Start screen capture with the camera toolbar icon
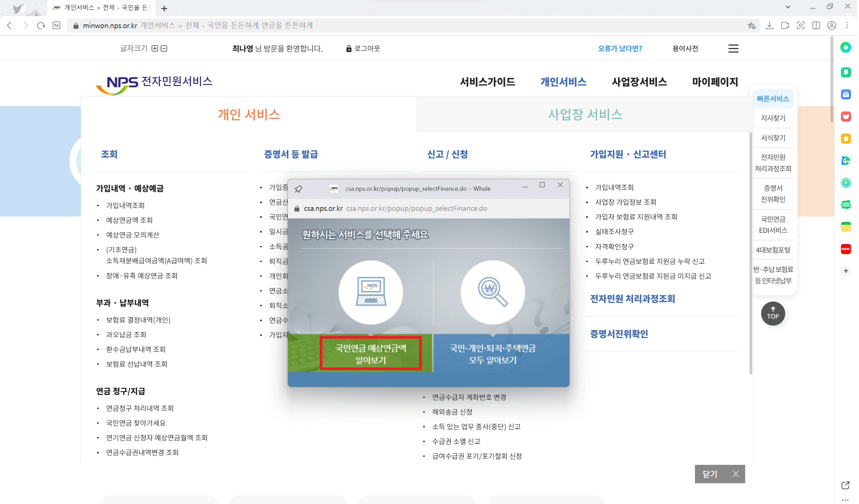 (800, 25)
